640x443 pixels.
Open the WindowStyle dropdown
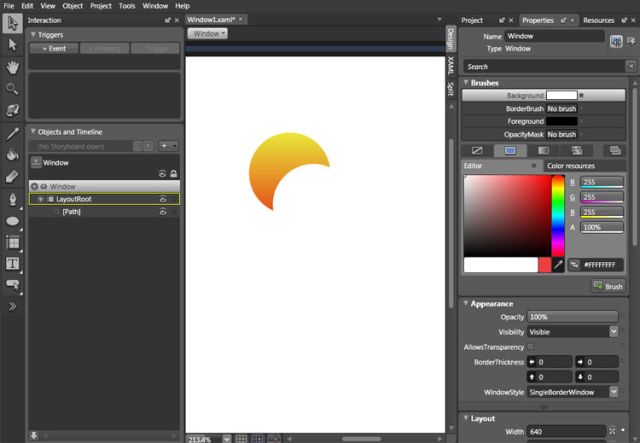point(613,392)
